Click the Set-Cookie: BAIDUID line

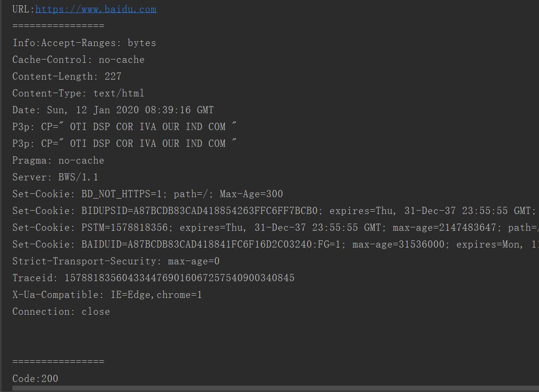275,245
